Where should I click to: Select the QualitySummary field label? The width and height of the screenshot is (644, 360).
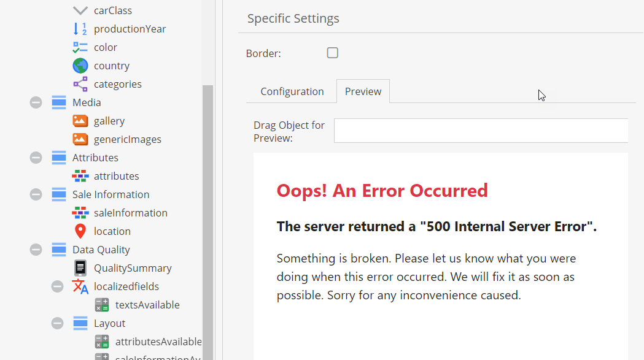[x=133, y=269]
